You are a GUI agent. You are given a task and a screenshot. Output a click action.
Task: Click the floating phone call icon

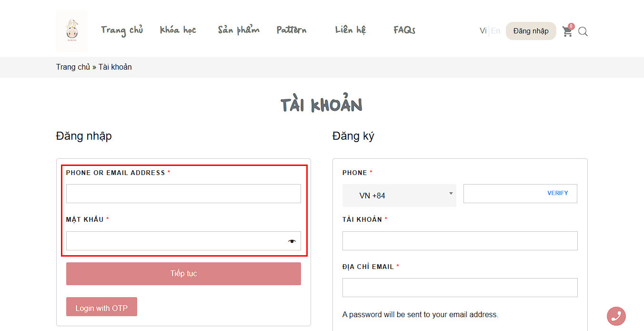tap(616, 316)
